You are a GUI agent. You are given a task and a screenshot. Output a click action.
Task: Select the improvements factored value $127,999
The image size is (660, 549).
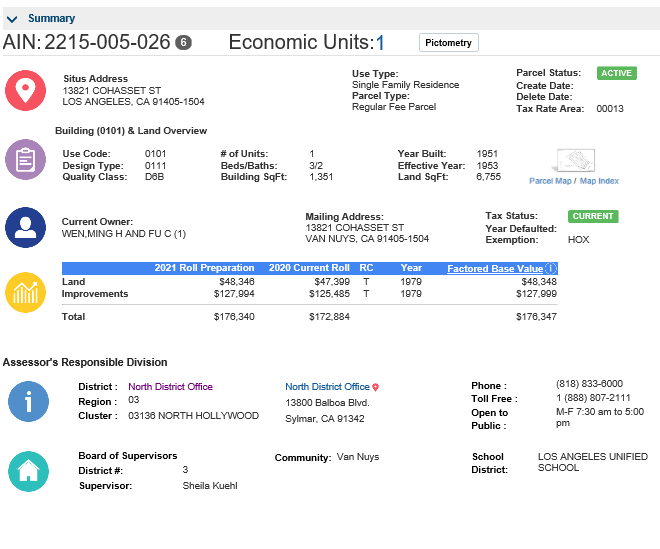tap(536, 293)
